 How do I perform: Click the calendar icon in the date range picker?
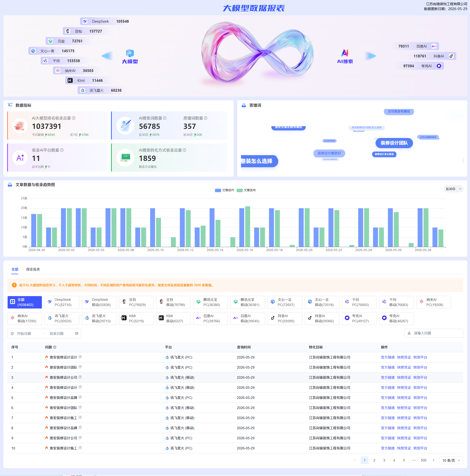(x=77, y=334)
